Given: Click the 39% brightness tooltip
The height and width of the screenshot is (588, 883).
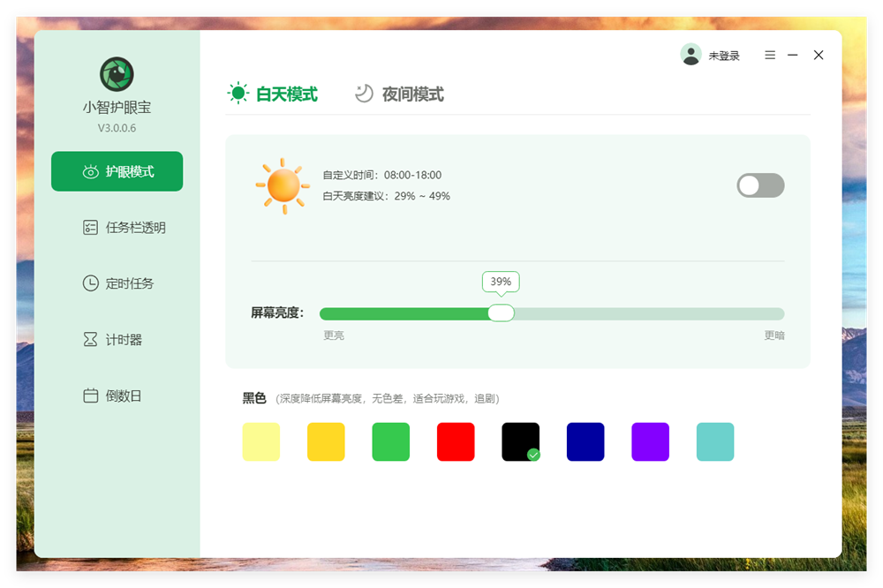Looking at the screenshot, I should (501, 282).
